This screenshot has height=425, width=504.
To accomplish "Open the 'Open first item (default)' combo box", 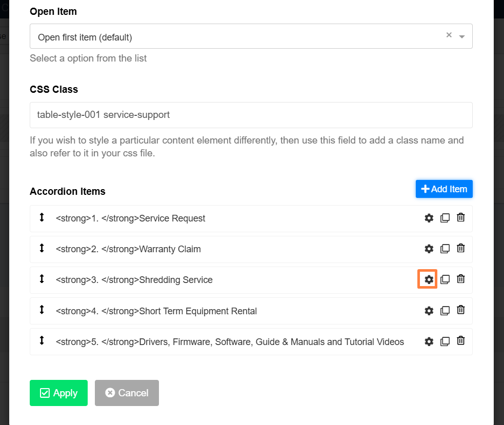I will click(x=251, y=36).
